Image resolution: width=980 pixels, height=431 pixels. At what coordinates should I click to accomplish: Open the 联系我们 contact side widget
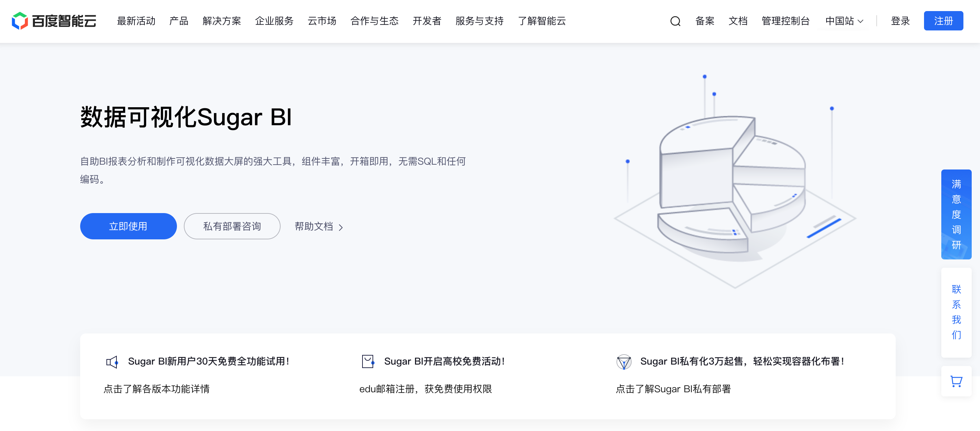point(956,312)
